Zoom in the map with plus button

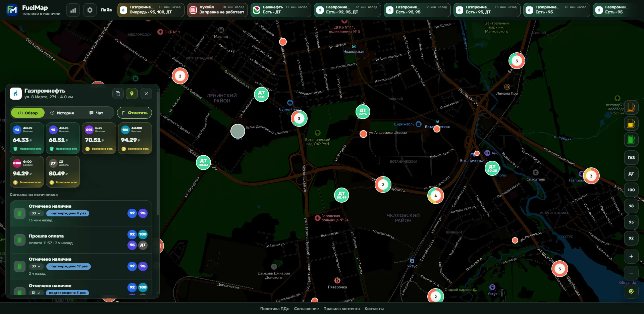pos(631,256)
